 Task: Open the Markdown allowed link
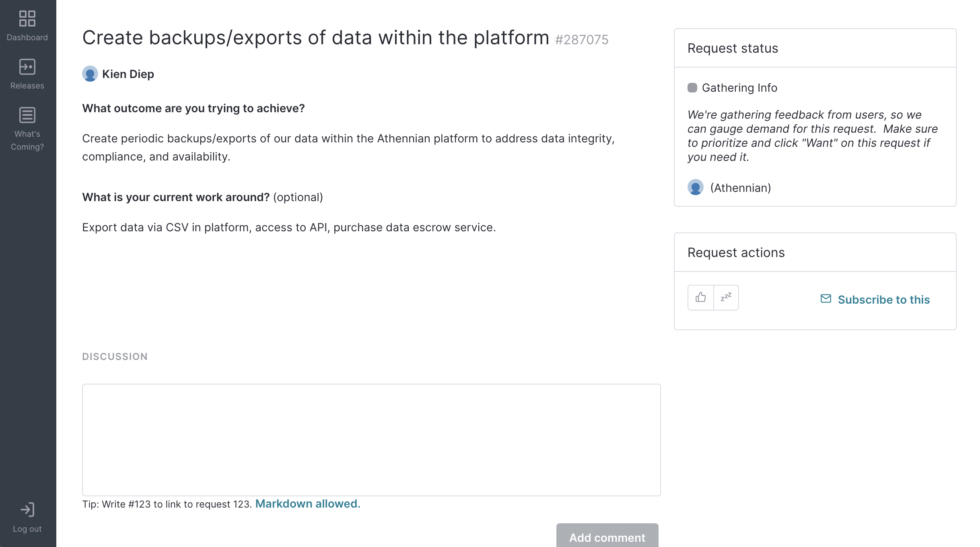pyautogui.click(x=307, y=504)
